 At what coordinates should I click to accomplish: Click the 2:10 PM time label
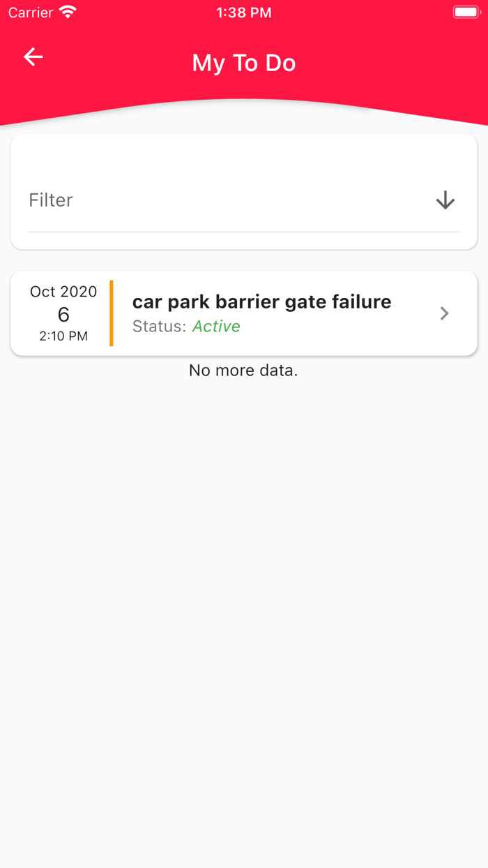[x=63, y=336]
